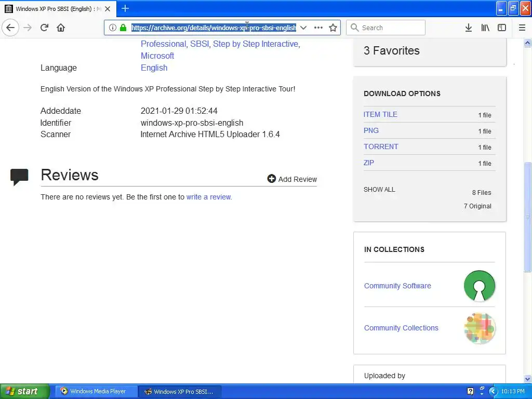This screenshot has height=399, width=532.
Task: Reload the current page
Action: tap(44, 28)
